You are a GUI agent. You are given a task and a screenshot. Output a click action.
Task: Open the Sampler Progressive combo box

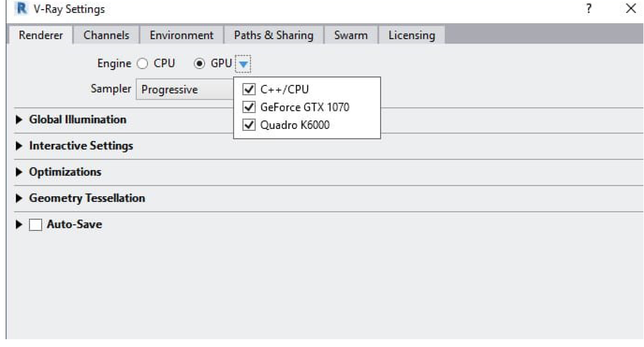point(185,89)
